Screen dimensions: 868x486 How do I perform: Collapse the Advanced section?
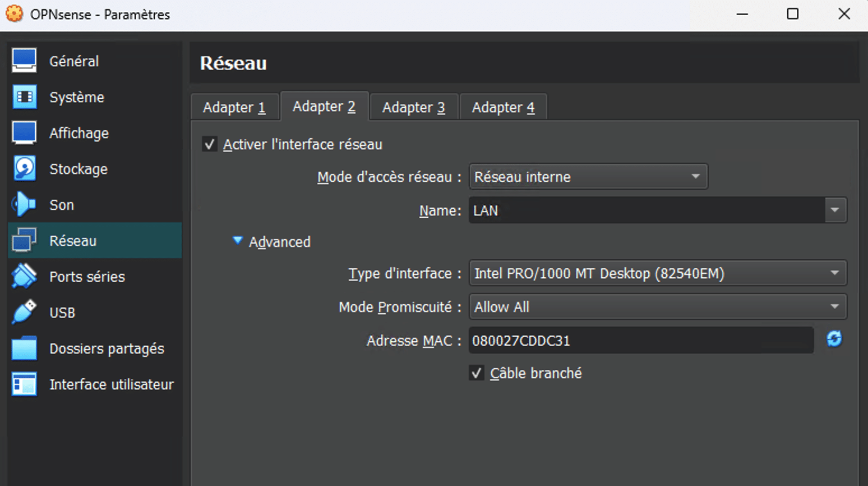[x=238, y=241]
